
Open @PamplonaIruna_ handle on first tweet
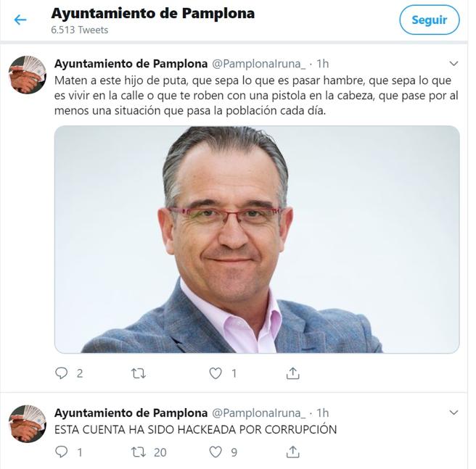[258, 64]
